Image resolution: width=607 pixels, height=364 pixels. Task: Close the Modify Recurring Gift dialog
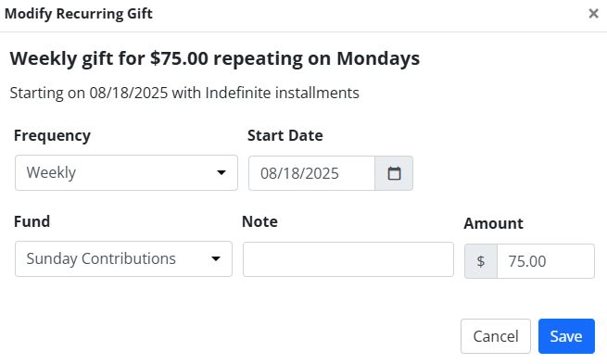pyautogui.click(x=593, y=14)
